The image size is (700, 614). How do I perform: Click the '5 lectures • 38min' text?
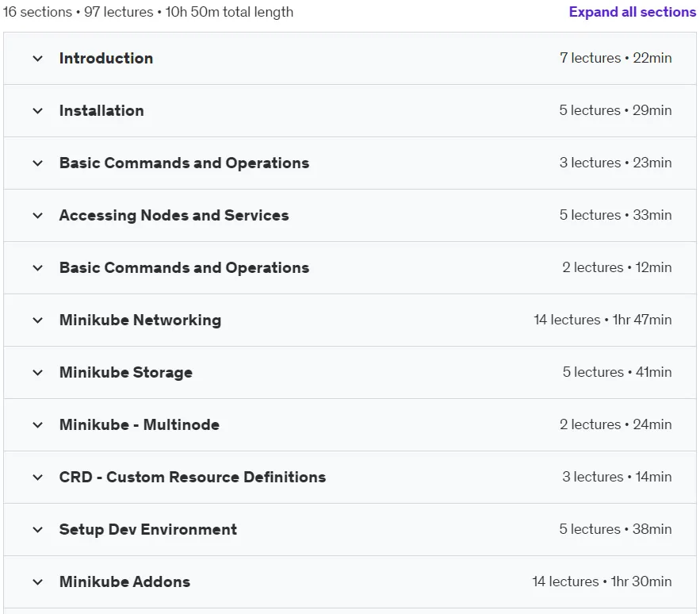[x=616, y=528]
